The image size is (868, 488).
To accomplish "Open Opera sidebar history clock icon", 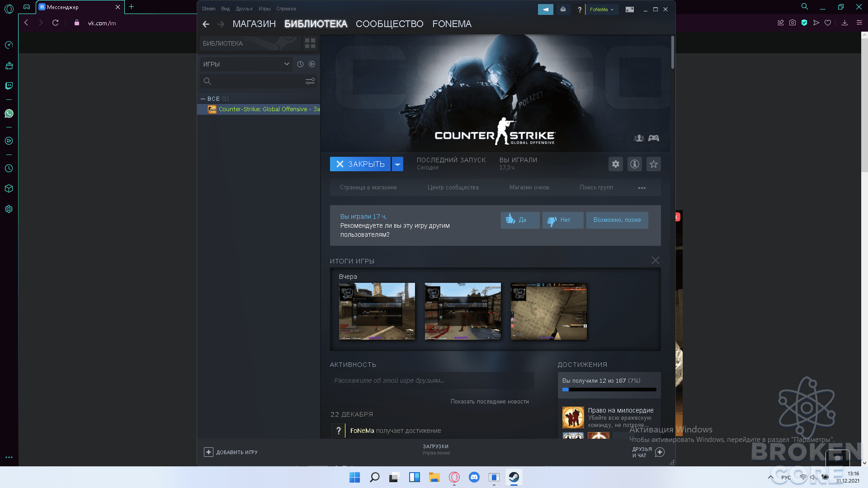I will [9, 169].
